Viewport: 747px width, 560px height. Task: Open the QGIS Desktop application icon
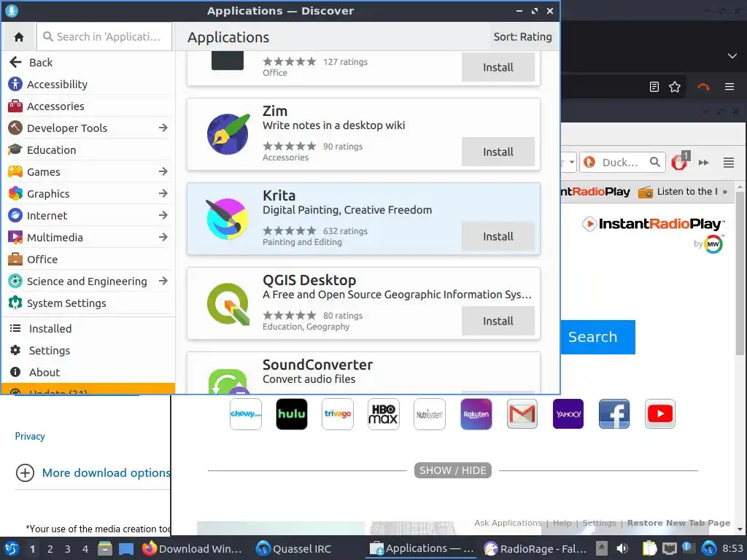[x=228, y=304]
